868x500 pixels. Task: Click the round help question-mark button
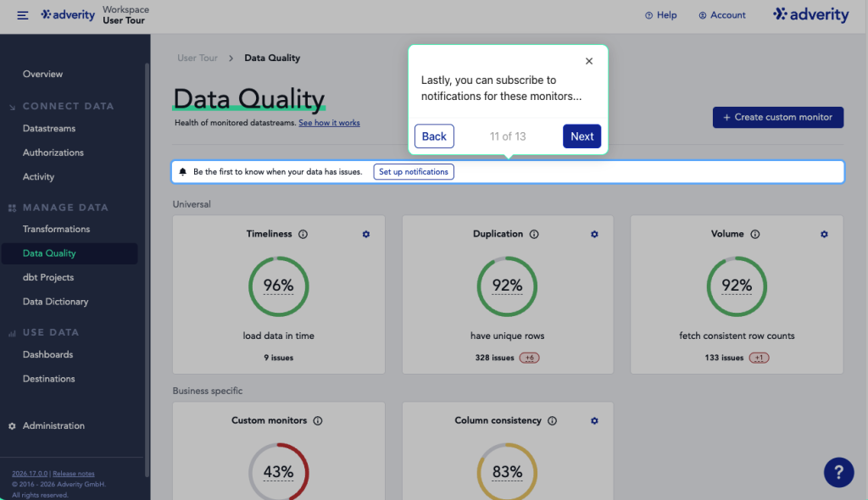(x=838, y=472)
